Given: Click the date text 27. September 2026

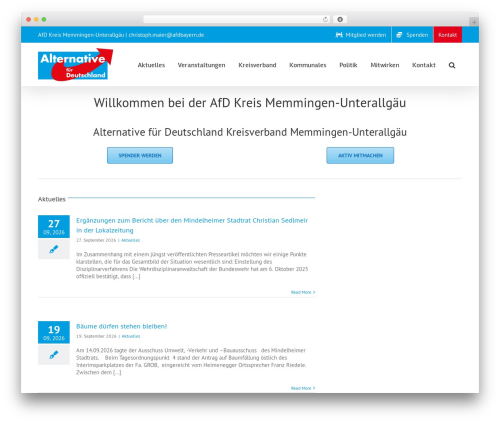Looking at the screenshot, I should tap(96, 240).
